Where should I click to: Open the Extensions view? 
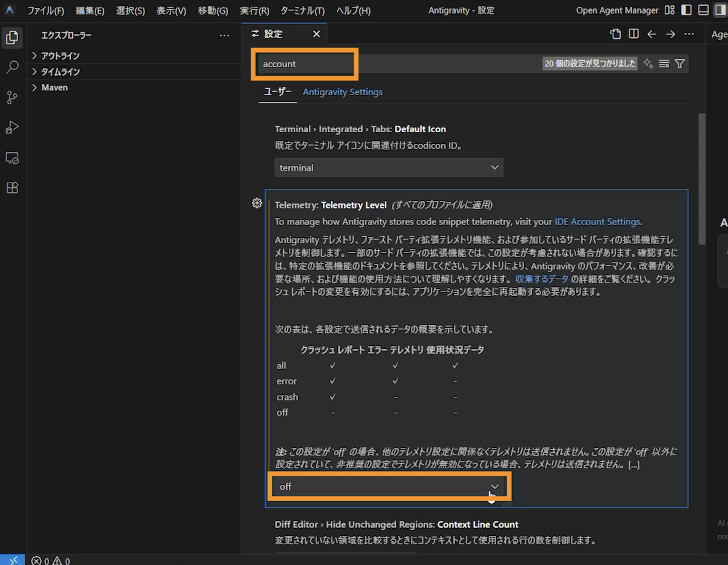[x=12, y=188]
